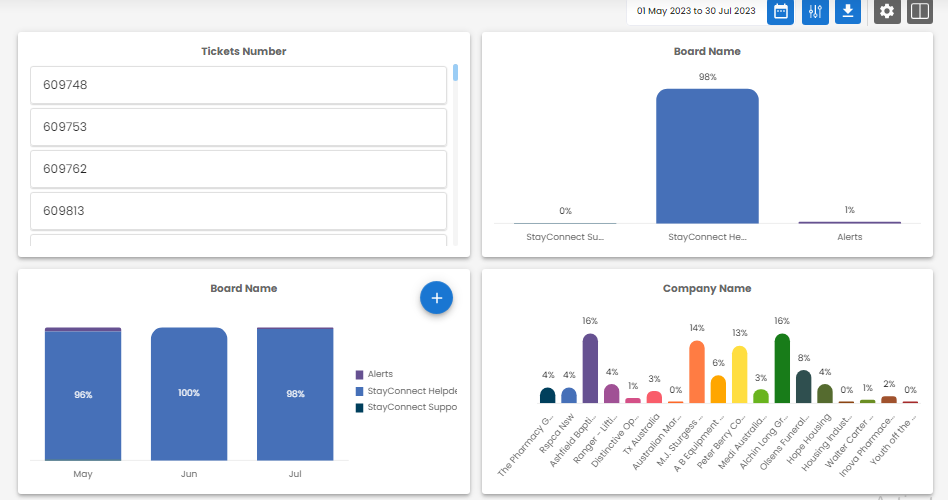Open the calendar date picker icon
Viewport: 948px width, 500px height.
coord(780,11)
